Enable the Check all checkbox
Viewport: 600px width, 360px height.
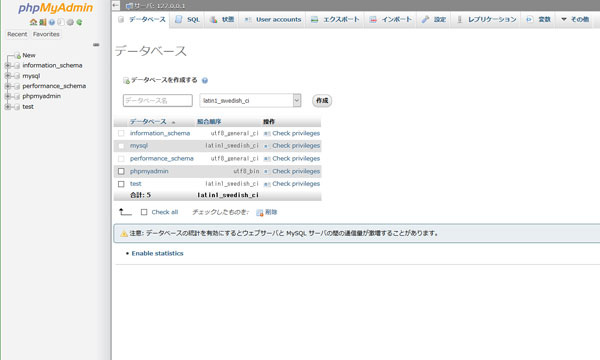click(x=144, y=212)
